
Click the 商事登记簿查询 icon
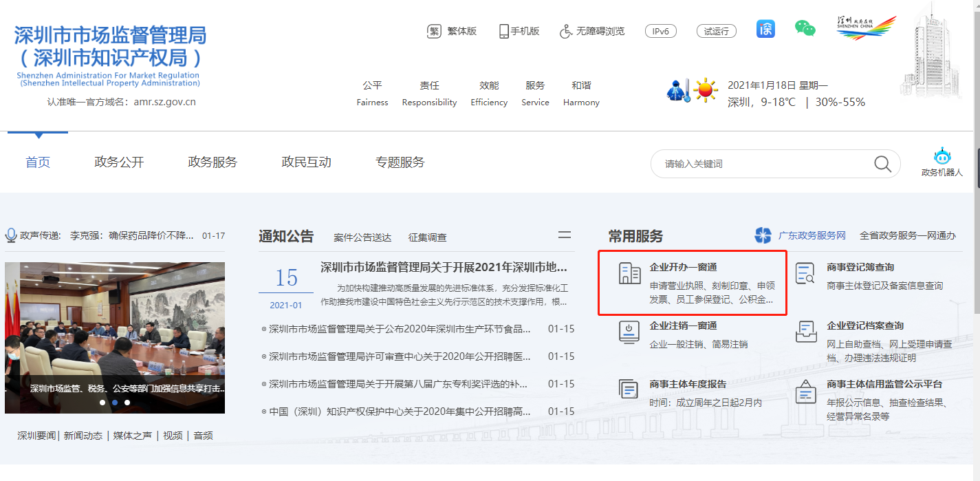click(x=805, y=273)
